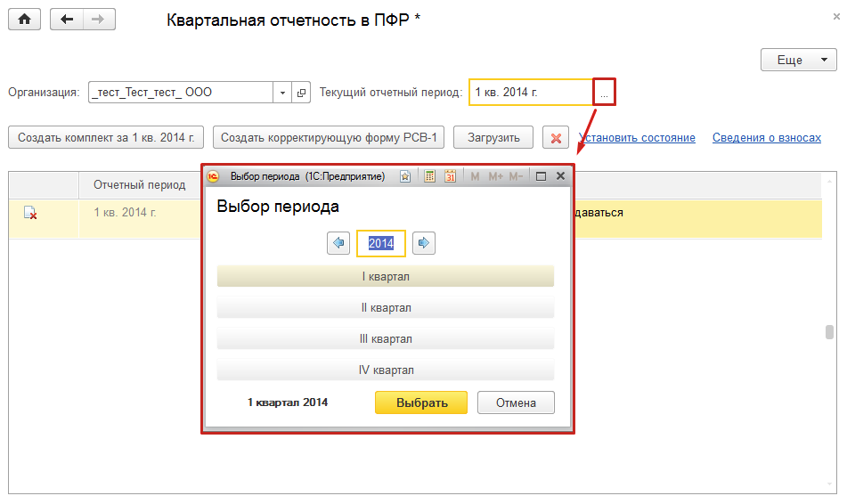Screen dimensions: 847x504
Task: Open the calendar icon in dialog title
Action: (450, 176)
